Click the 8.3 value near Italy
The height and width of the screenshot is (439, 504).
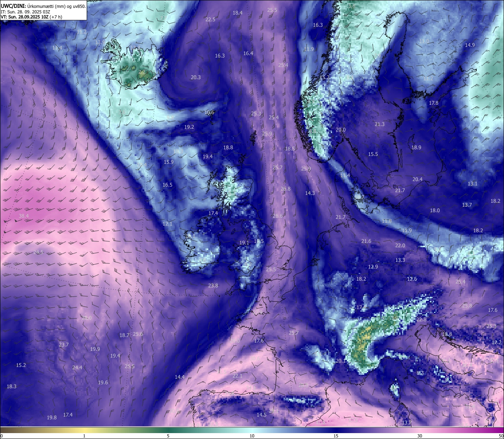[x=420, y=373]
